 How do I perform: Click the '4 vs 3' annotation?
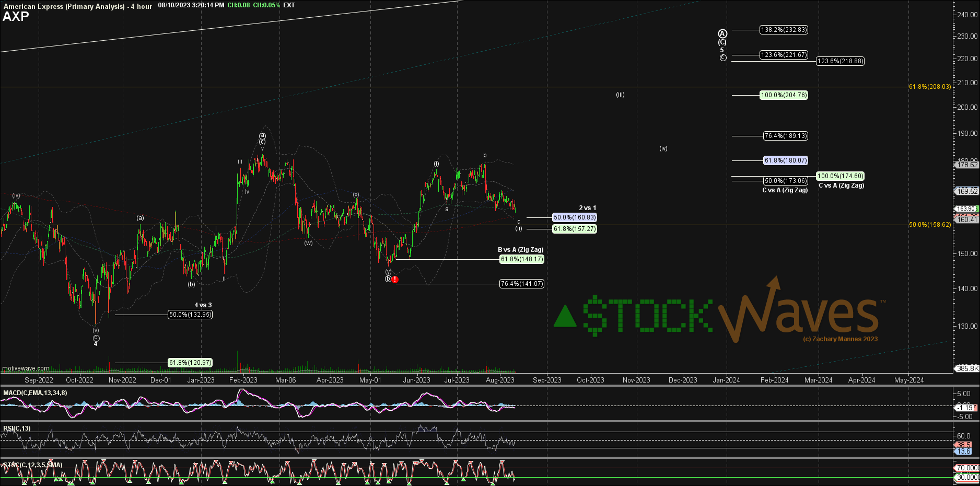[x=203, y=305]
